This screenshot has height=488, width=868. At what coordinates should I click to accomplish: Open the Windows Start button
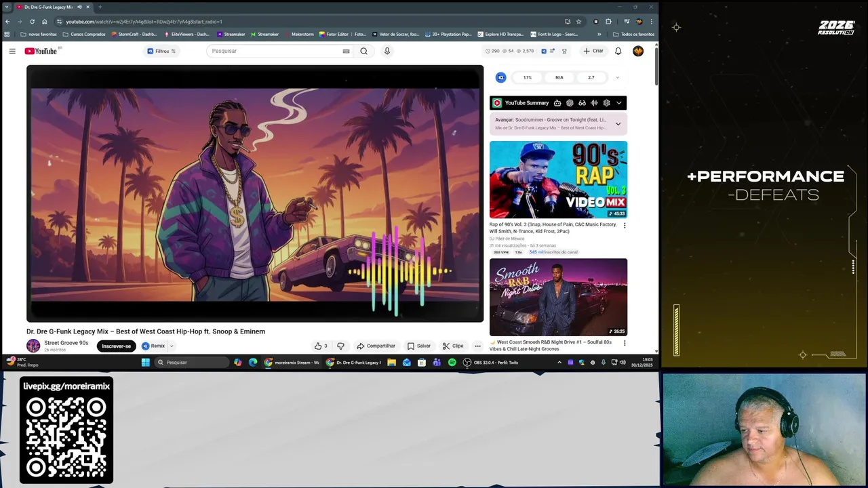click(x=145, y=363)
